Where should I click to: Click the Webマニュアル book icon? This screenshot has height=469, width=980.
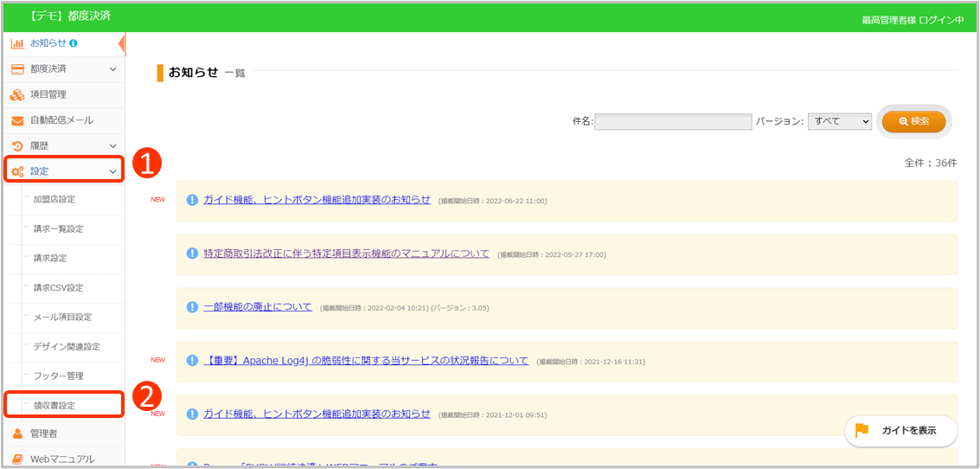click(17, 459)
